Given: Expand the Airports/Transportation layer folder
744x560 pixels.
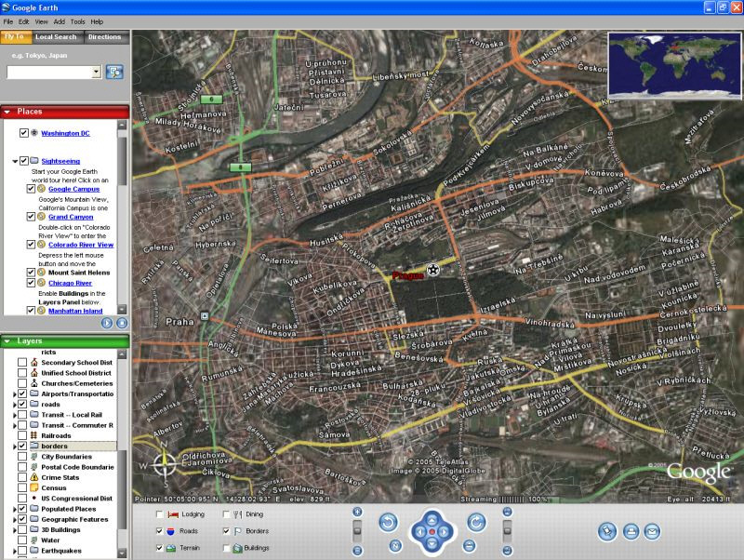Looking at the screenshot, I should pos(15,394).
